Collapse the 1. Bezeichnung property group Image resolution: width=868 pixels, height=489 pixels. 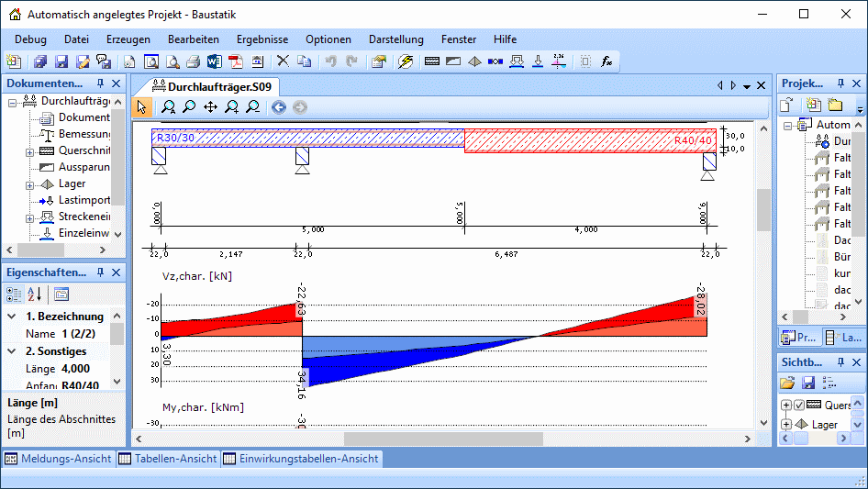12,317
